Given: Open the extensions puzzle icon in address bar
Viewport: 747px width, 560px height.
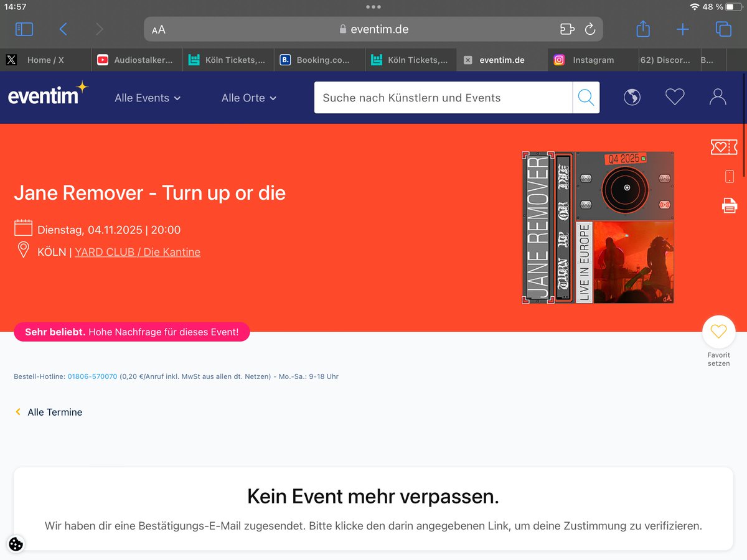Looking at the screenshot, I should click(566, 29).
